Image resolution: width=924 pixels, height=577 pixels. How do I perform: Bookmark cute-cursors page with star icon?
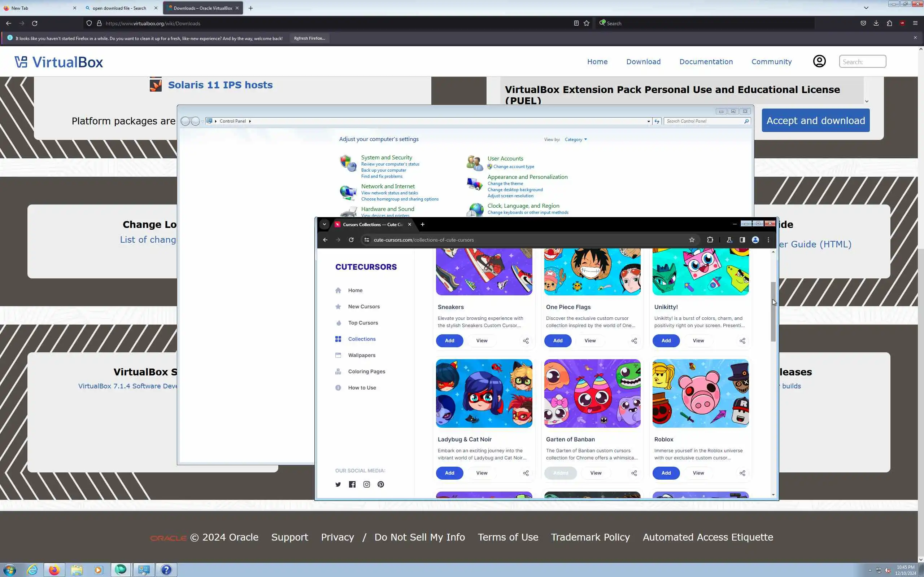[692, 240]
